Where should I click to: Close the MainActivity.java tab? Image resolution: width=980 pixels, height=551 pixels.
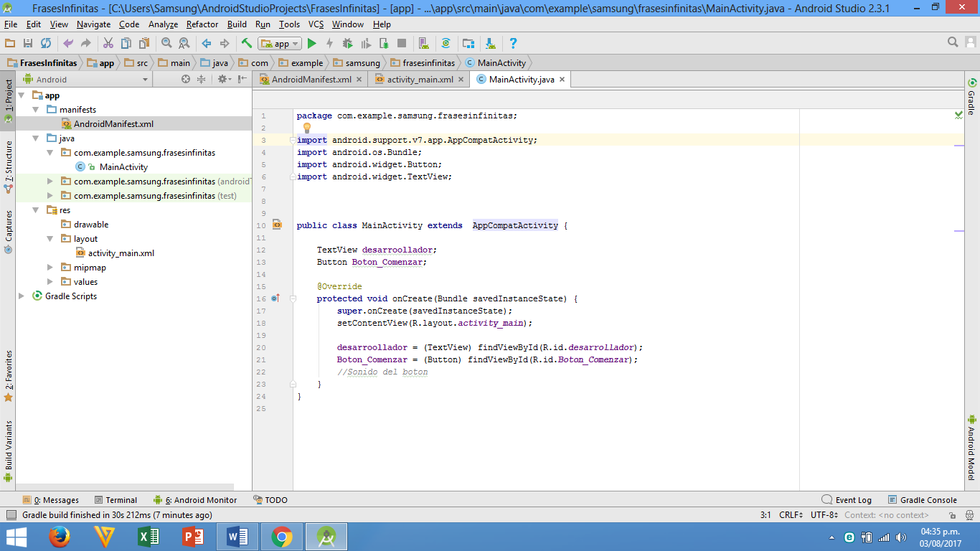(x=562, y=80)
